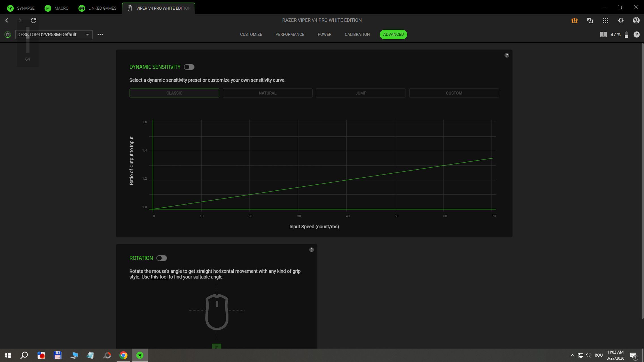Switch to the Performance tab

pos(290,35)
